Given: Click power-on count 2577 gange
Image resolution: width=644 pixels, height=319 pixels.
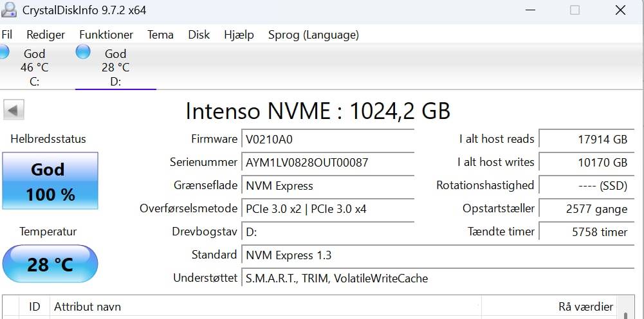Looking at the screenshot, I should pyautogui.click(x=587, y=209).
